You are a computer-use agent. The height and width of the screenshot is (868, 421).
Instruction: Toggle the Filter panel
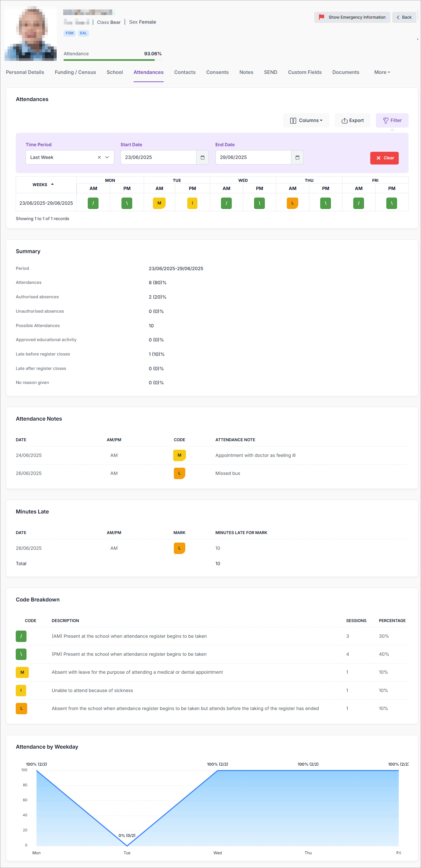coord(392,120)
